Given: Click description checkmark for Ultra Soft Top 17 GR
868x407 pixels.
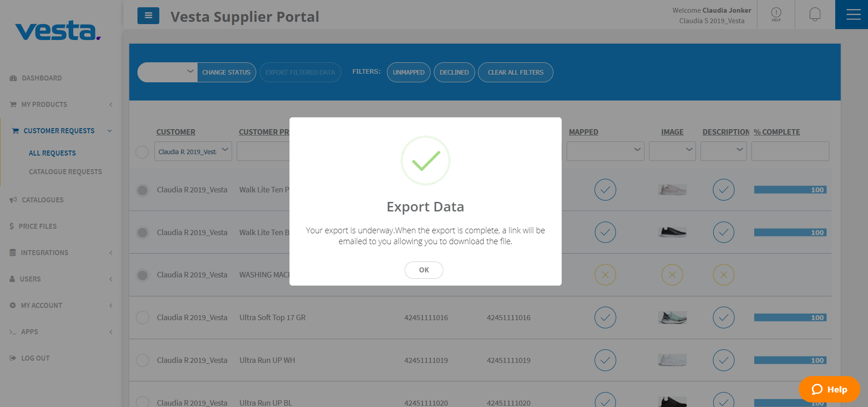Looking at the screenshot, I should coord(724,317).
